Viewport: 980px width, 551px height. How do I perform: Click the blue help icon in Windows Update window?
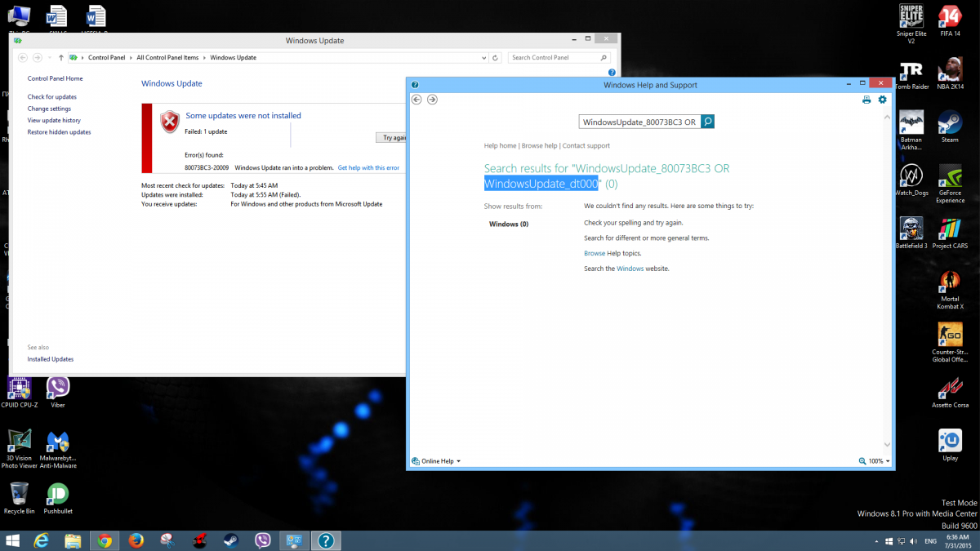[x=612, y=73]
